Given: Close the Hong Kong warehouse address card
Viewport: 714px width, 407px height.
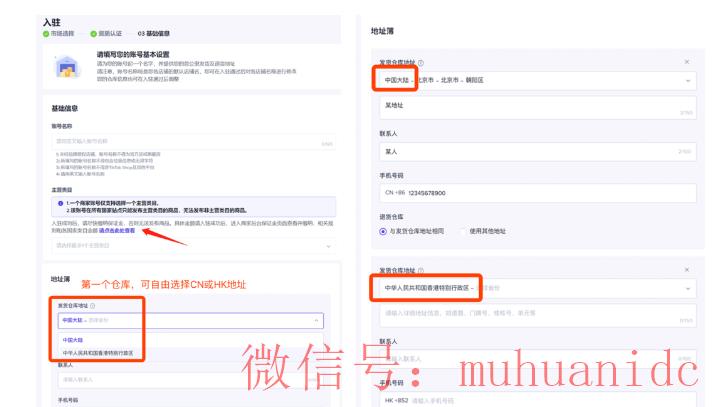Looking at the screenshot, I should click(687, 270).
